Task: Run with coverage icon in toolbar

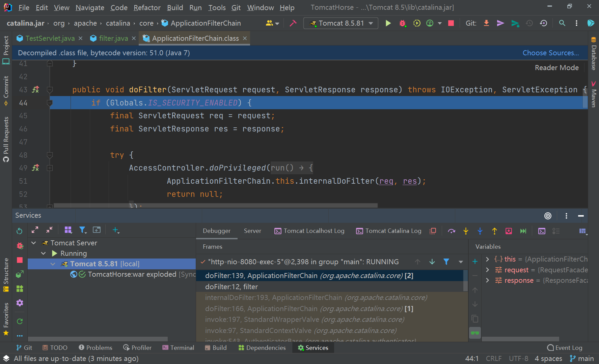Action: (417, 23)
